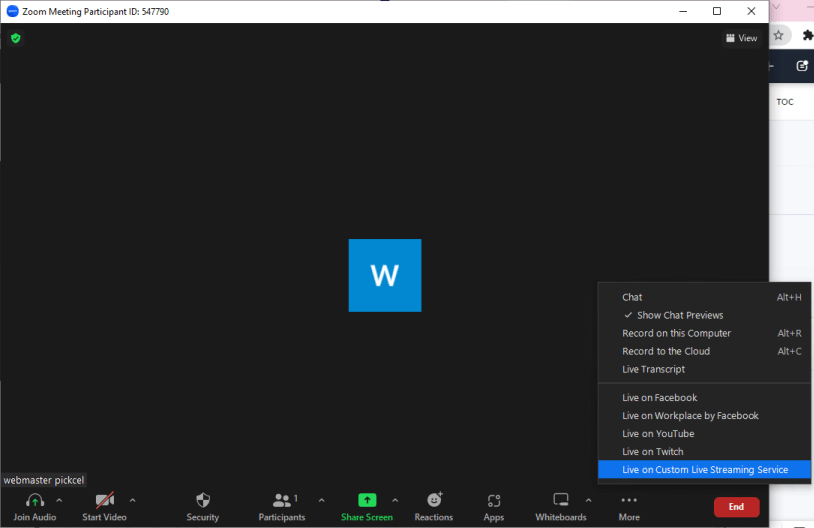Select Live on Twitch
The image size is (814, 528).
704,452
